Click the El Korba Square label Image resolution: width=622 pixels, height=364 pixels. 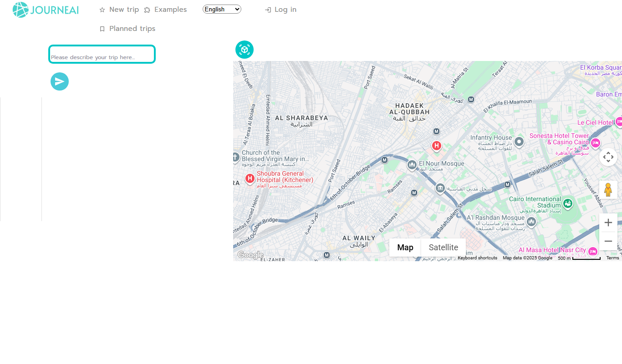(x=601, y=68)
